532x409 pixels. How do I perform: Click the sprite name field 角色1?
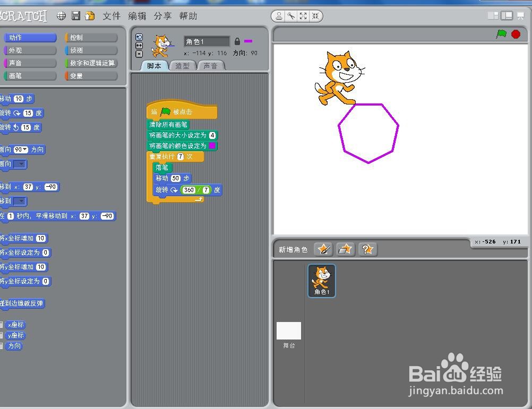click(x=207, y=41)
